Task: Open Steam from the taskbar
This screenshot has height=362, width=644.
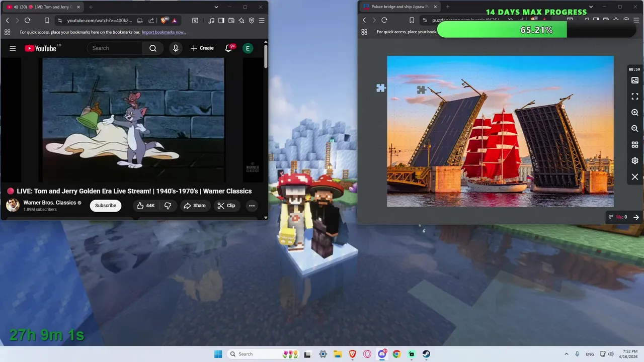Action: tap(426, 354)
